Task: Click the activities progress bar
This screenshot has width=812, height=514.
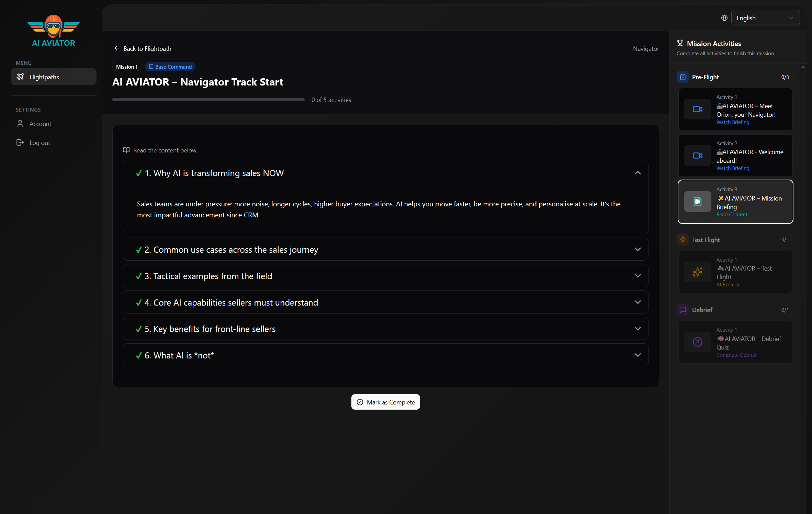Action: point(208,100)
